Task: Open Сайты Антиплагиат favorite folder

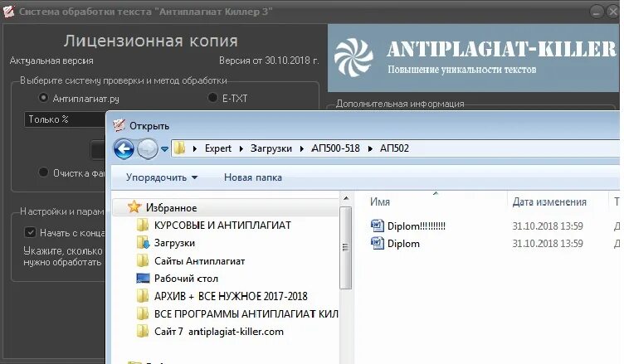Action: pos(199,261)
